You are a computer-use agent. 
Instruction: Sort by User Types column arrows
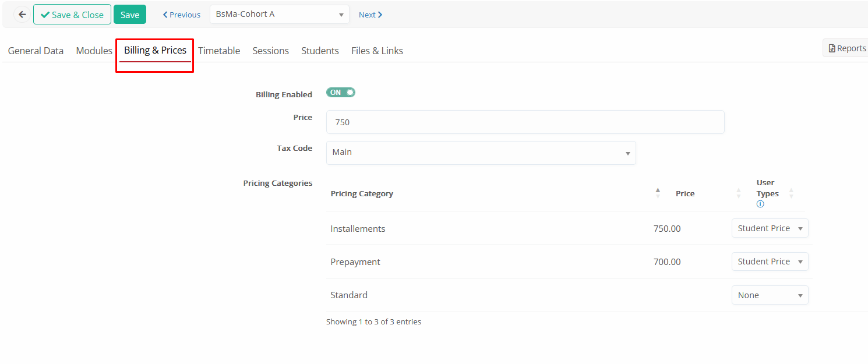pos(791,193)
